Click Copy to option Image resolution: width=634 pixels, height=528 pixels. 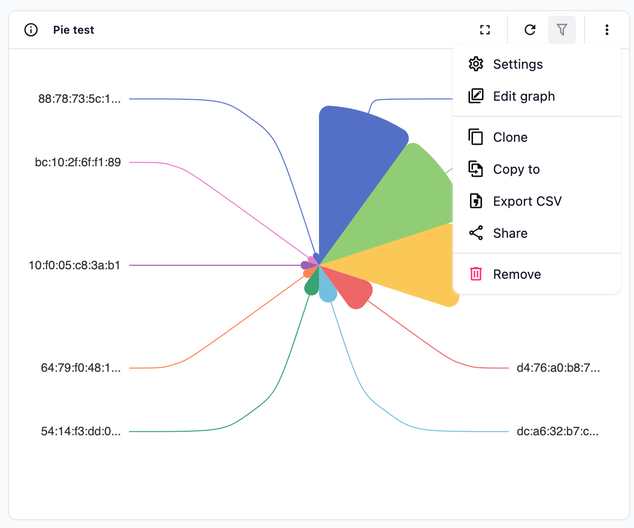point(516,169)
